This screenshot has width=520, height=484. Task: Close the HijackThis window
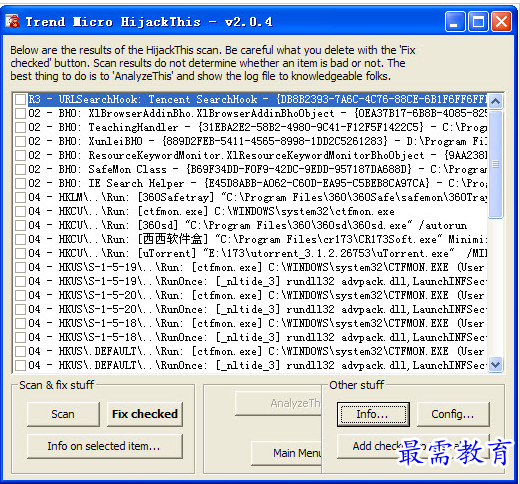(501, 22)
